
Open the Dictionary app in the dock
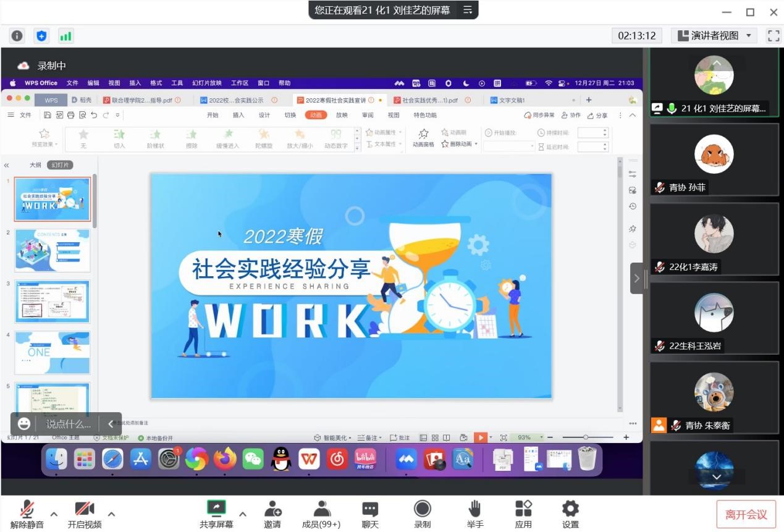[x=463, y=459]
